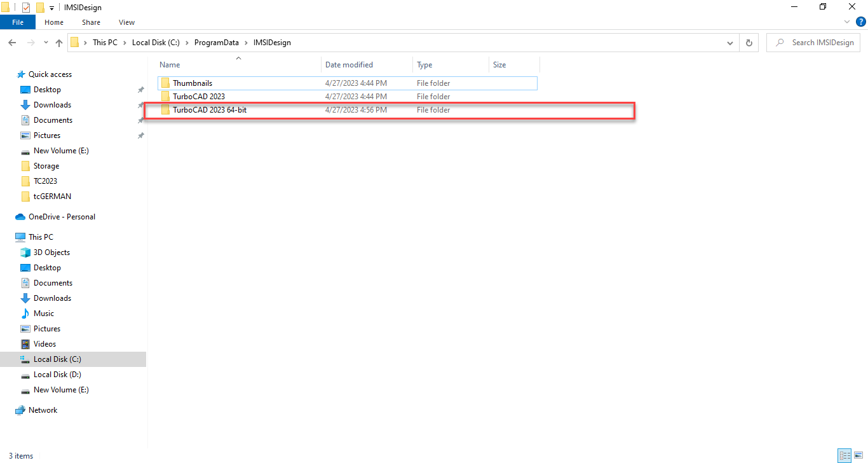This screenshot has height=463, width=868.
Task: Click the OneDrive cloud icon
Action: point(20,217)
